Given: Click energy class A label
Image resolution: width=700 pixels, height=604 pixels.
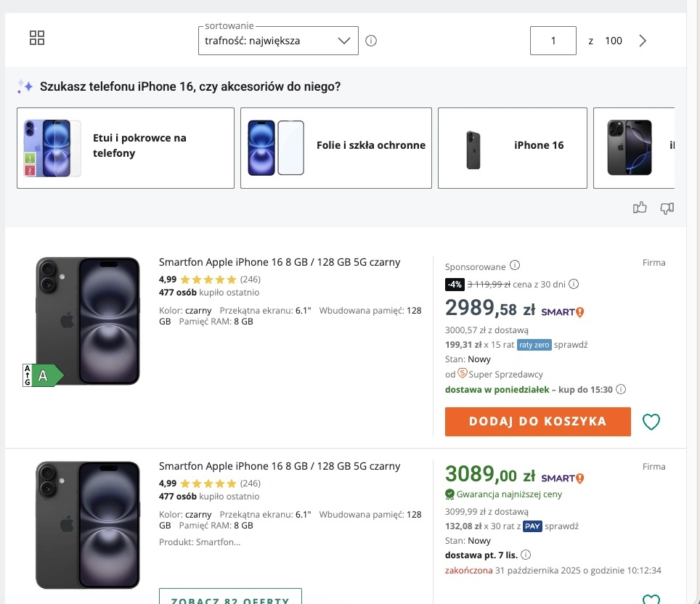Looking at the screenshot, I should 43,375.
